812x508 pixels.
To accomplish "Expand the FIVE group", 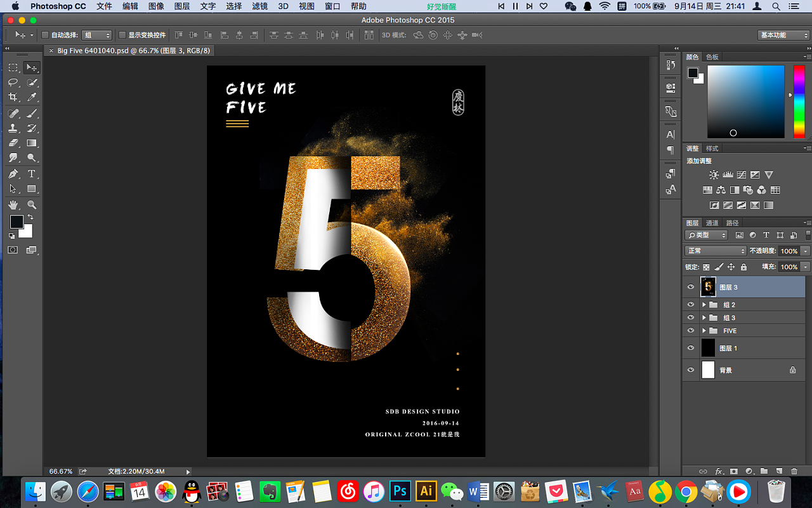I will 704,331.
